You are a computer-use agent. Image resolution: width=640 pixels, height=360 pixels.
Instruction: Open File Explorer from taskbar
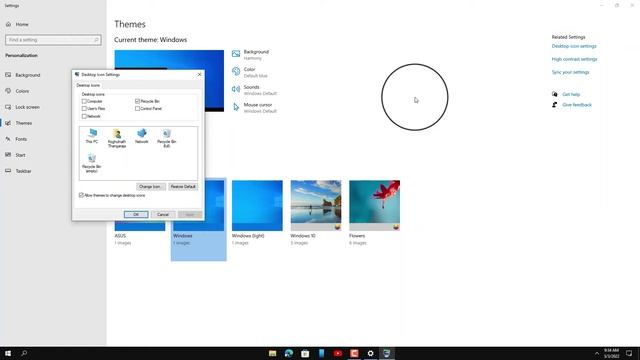(x=272, y=353)
